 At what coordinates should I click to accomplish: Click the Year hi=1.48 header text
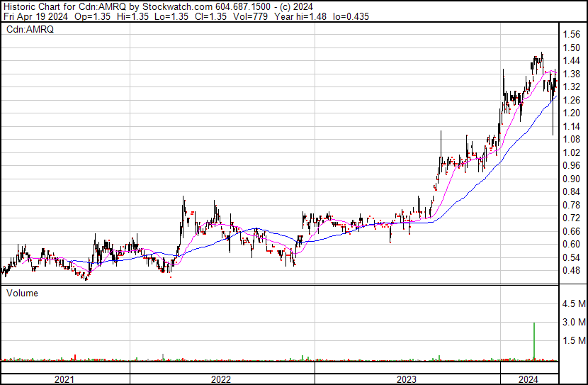coord(283,16)
